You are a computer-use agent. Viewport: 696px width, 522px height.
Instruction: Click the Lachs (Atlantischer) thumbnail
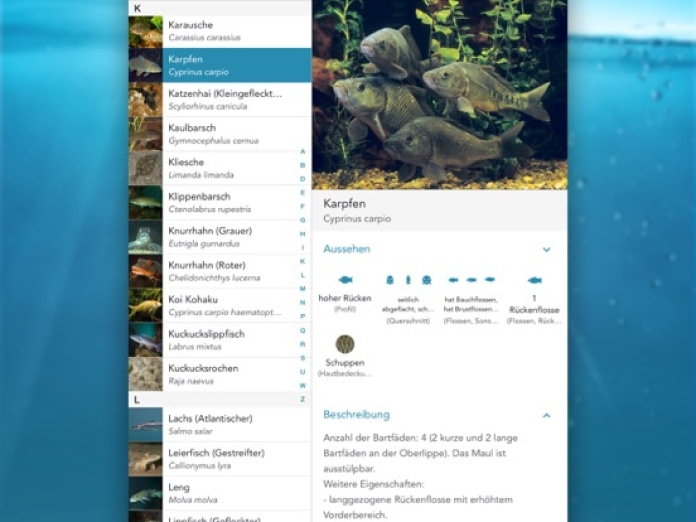tap(146, 425)
